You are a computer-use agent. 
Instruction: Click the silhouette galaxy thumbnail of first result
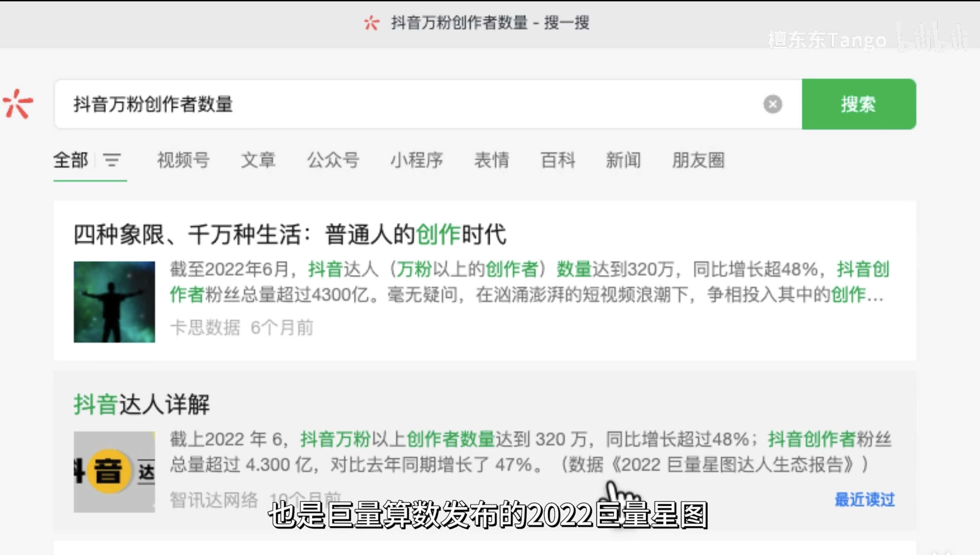point(114,302)
